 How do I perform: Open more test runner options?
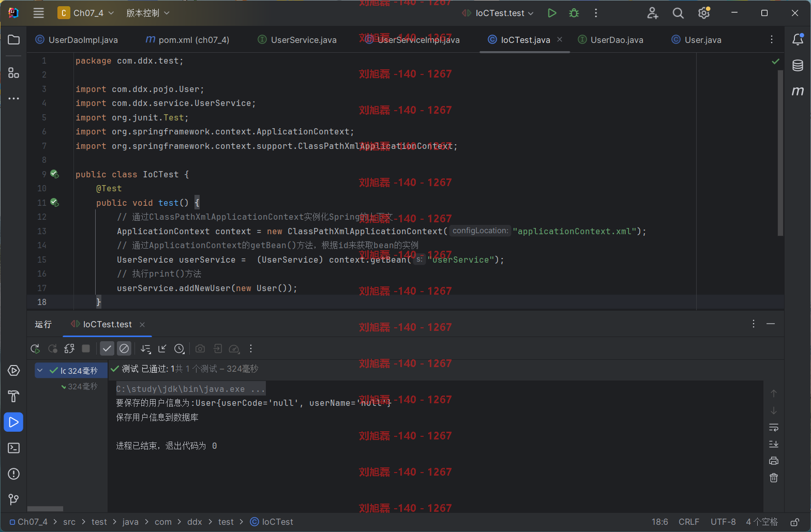pyautogui.click(x=251, y=349)
